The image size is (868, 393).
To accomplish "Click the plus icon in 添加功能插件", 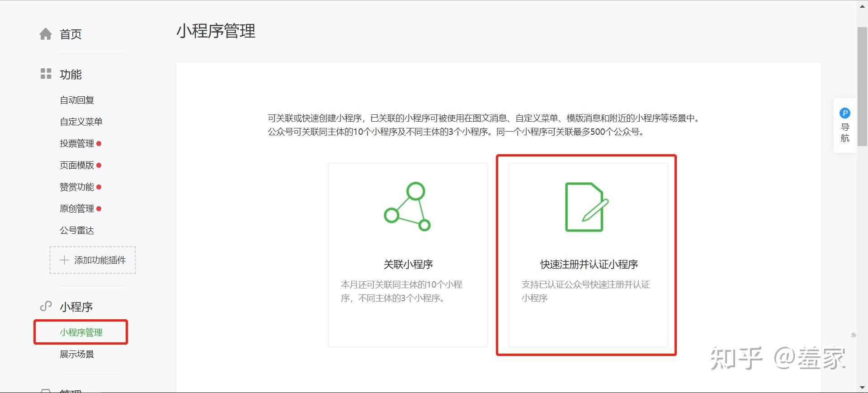I will (x=64, y=260).
